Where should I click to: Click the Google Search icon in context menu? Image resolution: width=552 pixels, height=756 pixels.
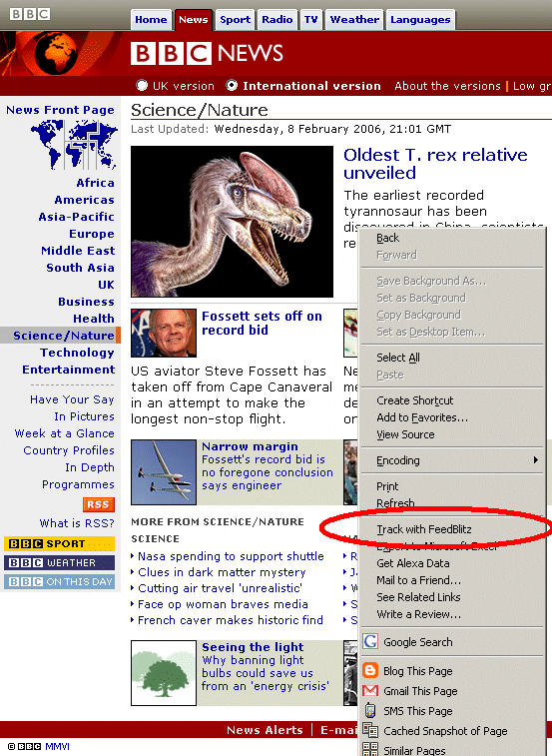tap(370, 642)
